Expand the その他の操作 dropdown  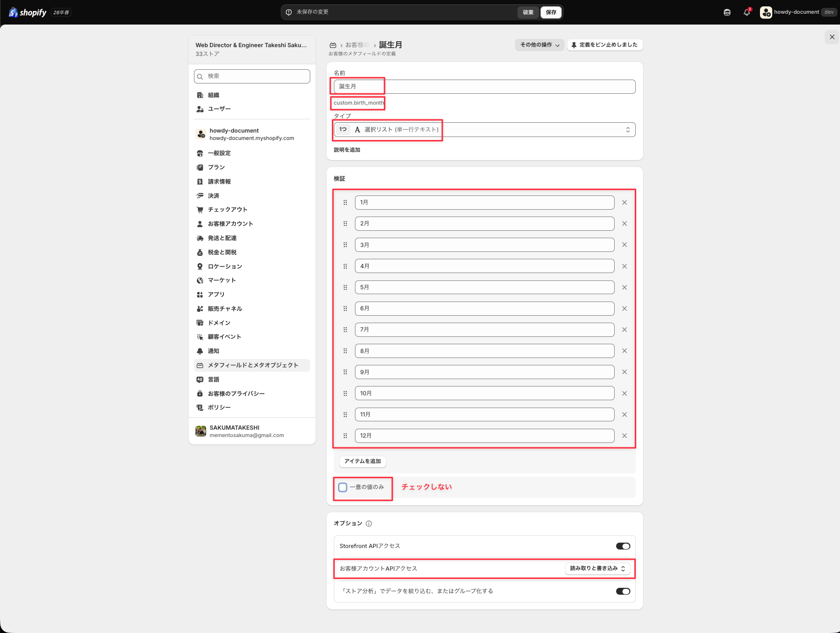pyautogui.click(x=540, y=45)
